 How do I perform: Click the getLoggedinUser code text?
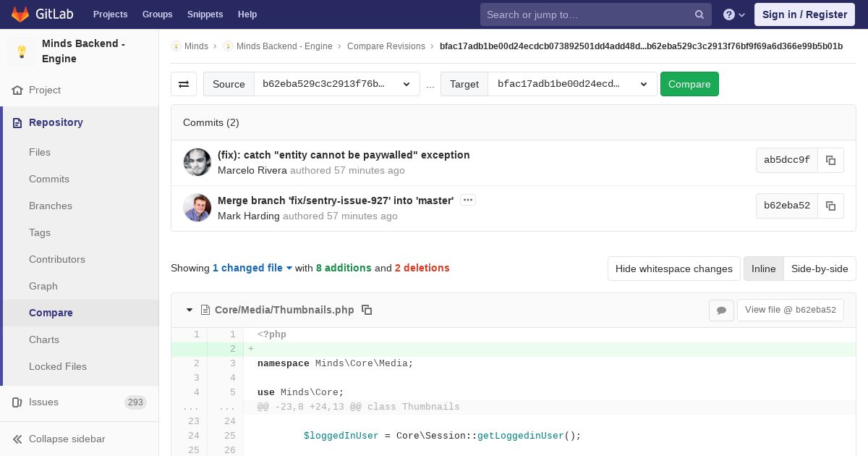coord(520,436)
